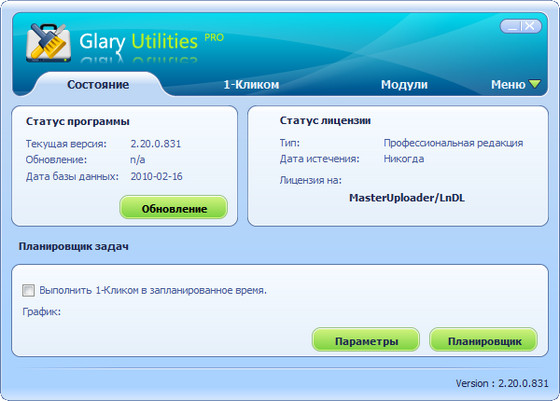Open the 1-Кликом tab
Viewport: 560px width, 401px height.
click(251, 85)
